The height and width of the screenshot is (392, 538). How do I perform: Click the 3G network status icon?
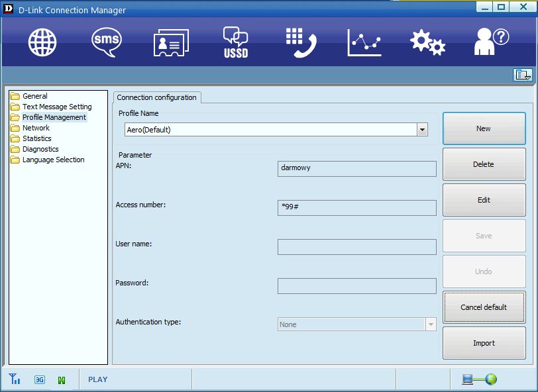[x=40, y=379]
